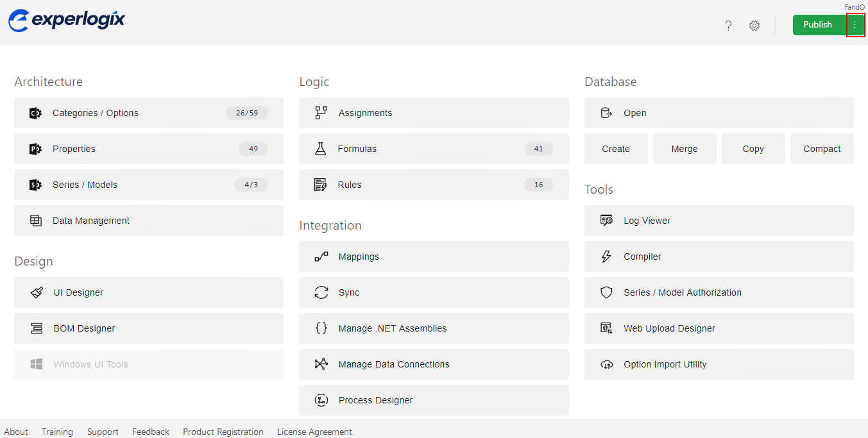Click the Log Viewer label
The width and height of the screenshot is (868, 438).
tap(647, 221)
